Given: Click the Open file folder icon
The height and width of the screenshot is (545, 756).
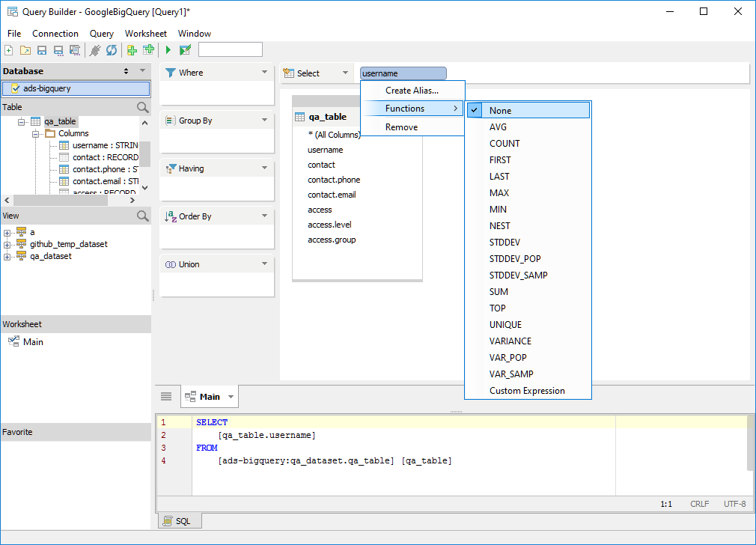Looking at the screenshot, I should coord(25,50).
